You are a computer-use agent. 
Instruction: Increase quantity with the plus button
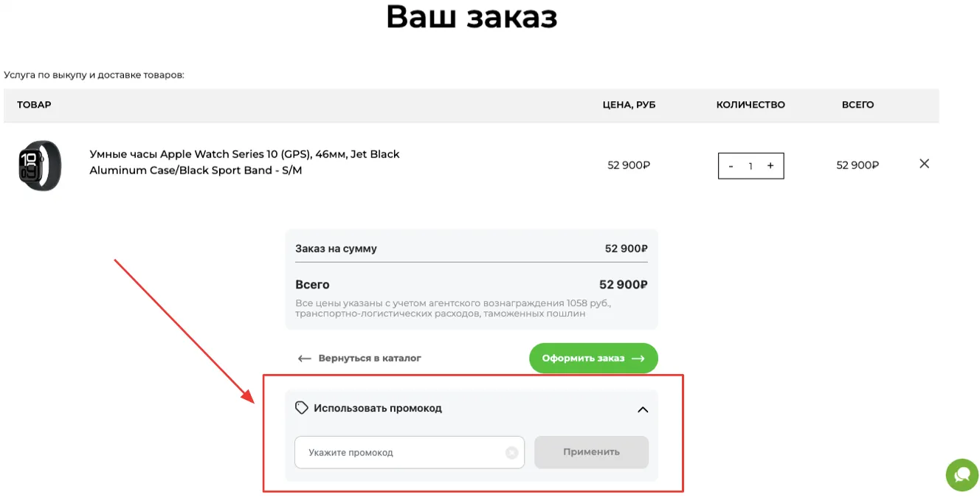[770, 166]
